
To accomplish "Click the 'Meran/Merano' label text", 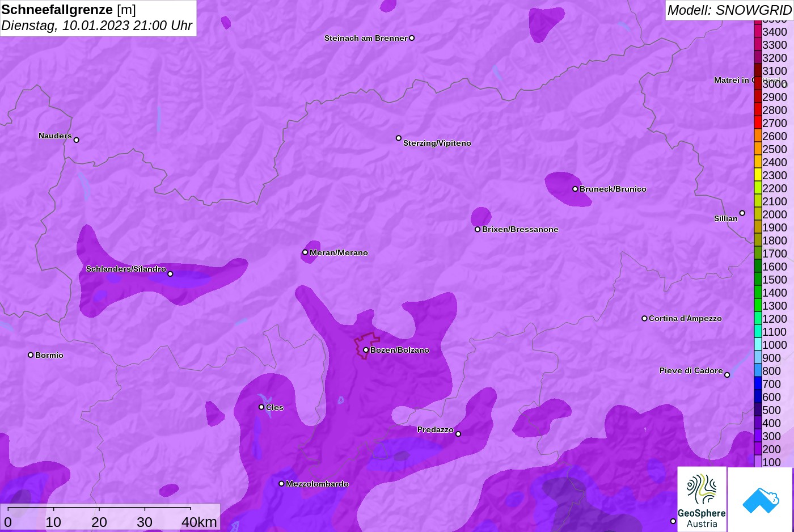I will click(339, 252).
